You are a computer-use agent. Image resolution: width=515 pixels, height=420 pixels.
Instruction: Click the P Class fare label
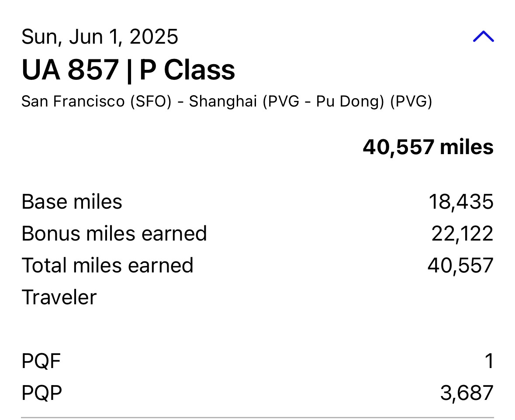click(x=187, y=70)
